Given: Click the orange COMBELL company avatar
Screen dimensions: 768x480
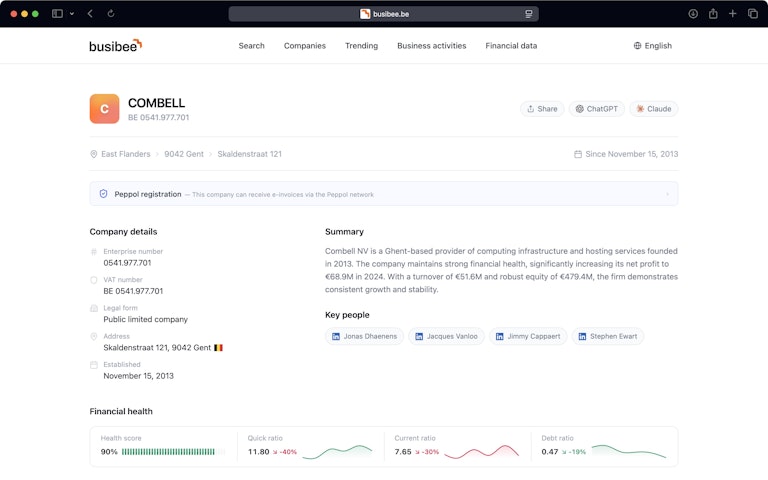Looking at the screenshot, I should click(x=104, y=109).
